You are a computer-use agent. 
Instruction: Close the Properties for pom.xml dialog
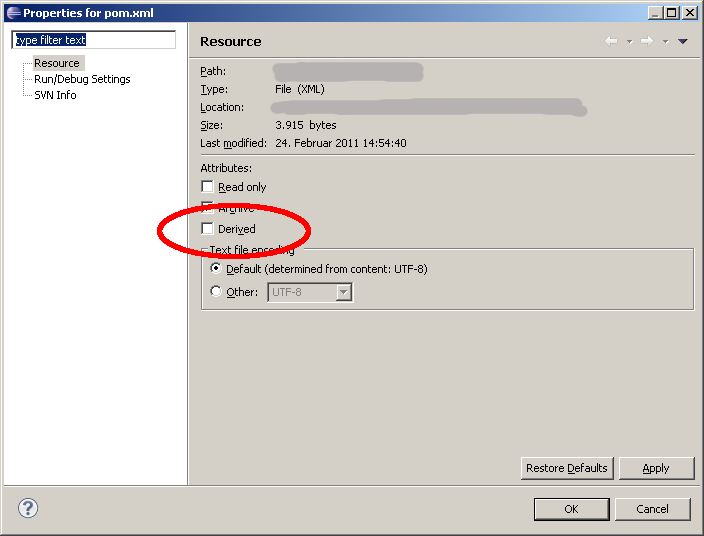point(690,13)
